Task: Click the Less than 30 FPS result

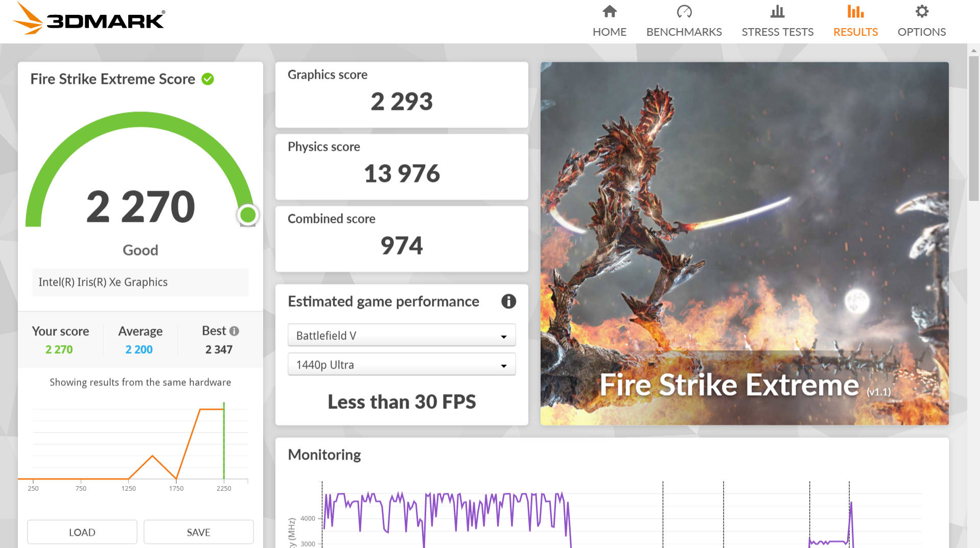Action: point(402,402)
